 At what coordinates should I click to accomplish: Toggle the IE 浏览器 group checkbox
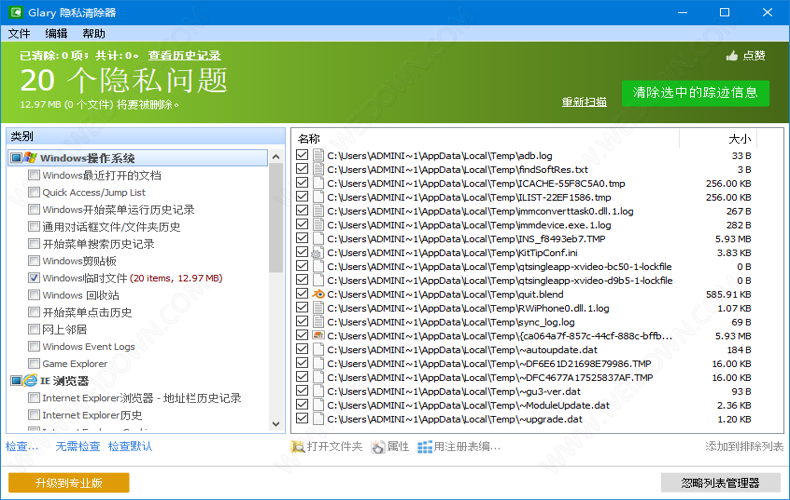pos(16,381)
